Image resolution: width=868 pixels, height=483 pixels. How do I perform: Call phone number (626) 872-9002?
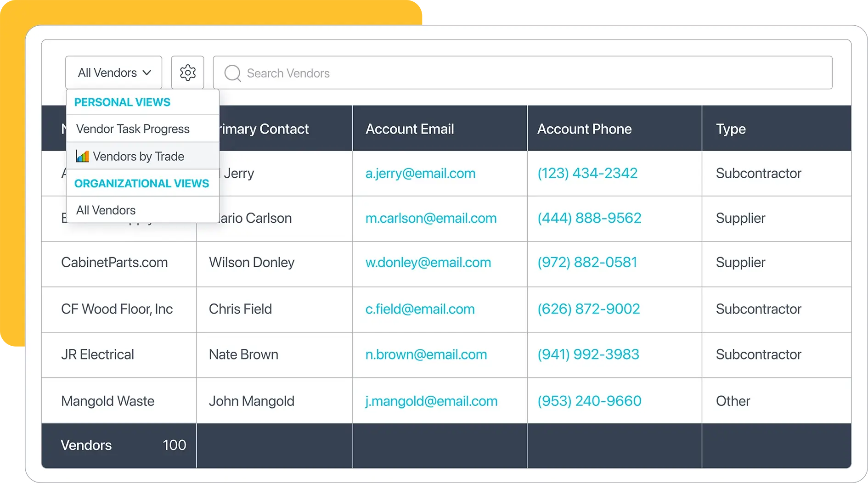(x=588, y=309)
